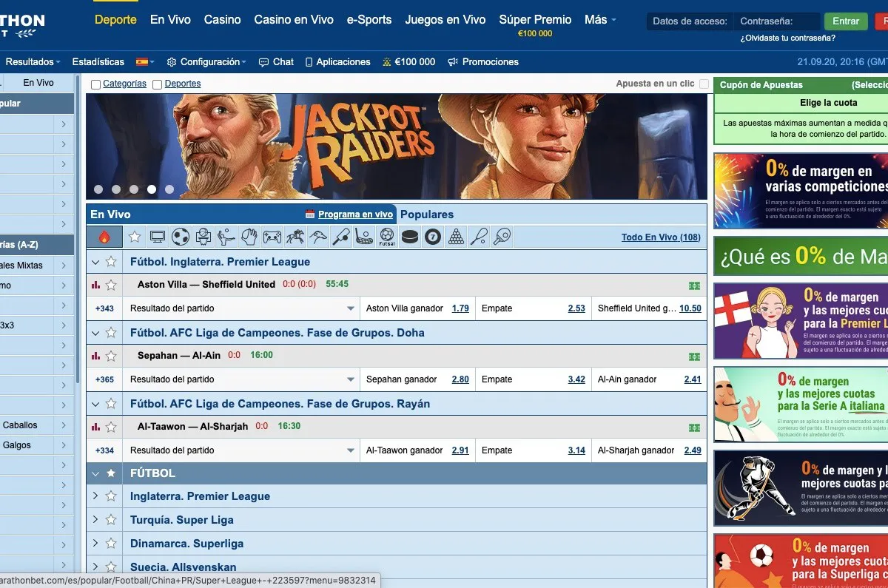This screenshot has width=888, height=588.
Task: Select the floorball stick sport icon
Action: coord(364,237)
